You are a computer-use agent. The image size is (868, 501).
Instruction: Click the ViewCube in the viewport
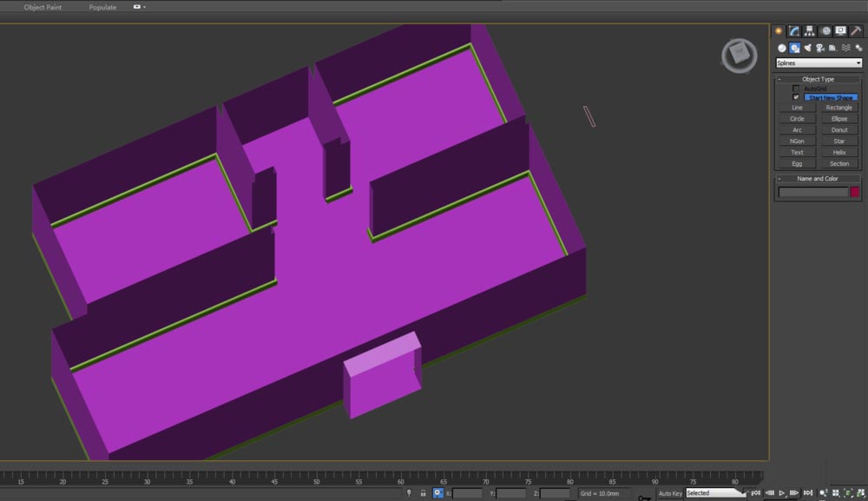coord(739,55)
